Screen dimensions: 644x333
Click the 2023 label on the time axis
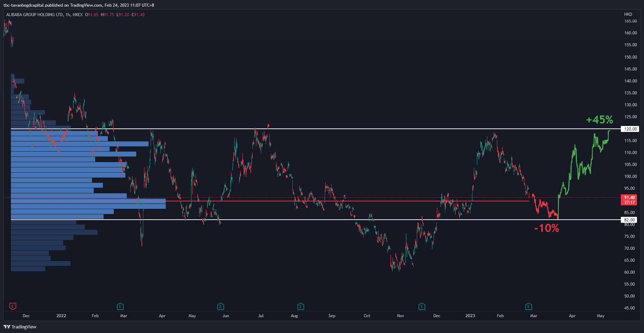click(470, 316)
